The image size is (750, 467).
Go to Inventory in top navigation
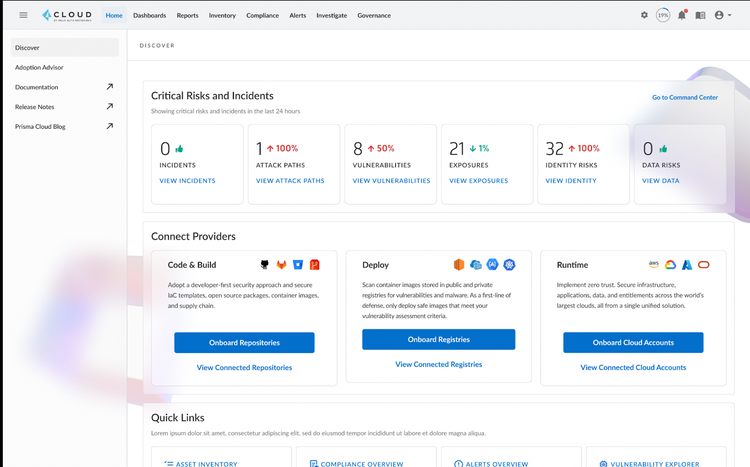tap(222, 15)
